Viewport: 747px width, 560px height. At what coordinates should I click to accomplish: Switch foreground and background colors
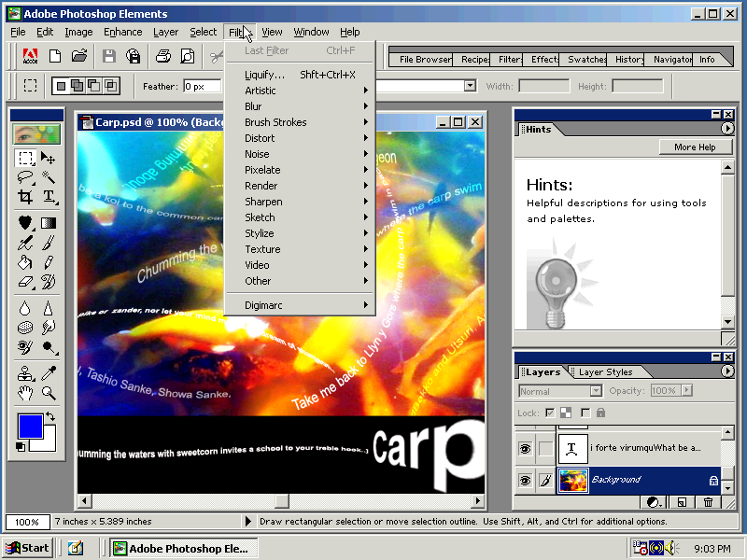coord(50,416)
